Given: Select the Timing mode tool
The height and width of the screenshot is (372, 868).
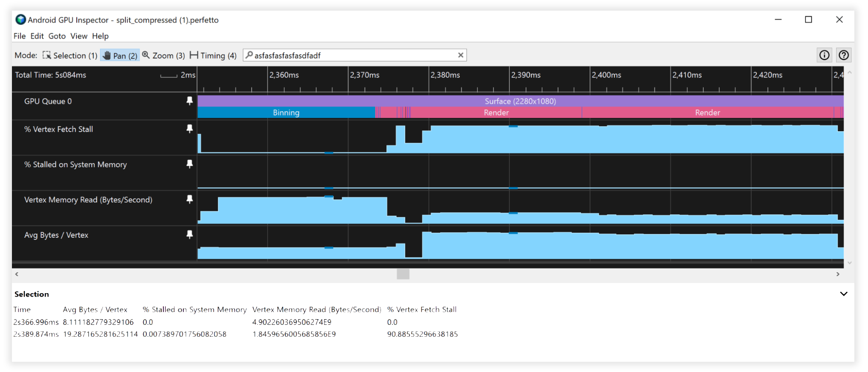Looking at the screenshot, I should [x=213, y=55].
